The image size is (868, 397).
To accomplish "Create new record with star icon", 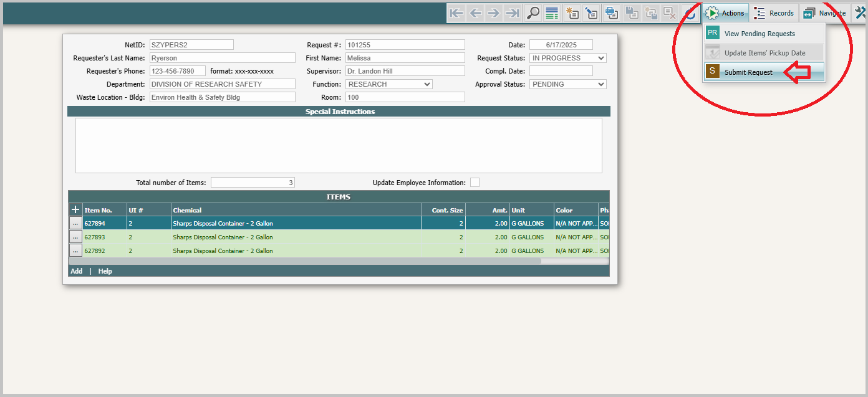I will 572,13.
